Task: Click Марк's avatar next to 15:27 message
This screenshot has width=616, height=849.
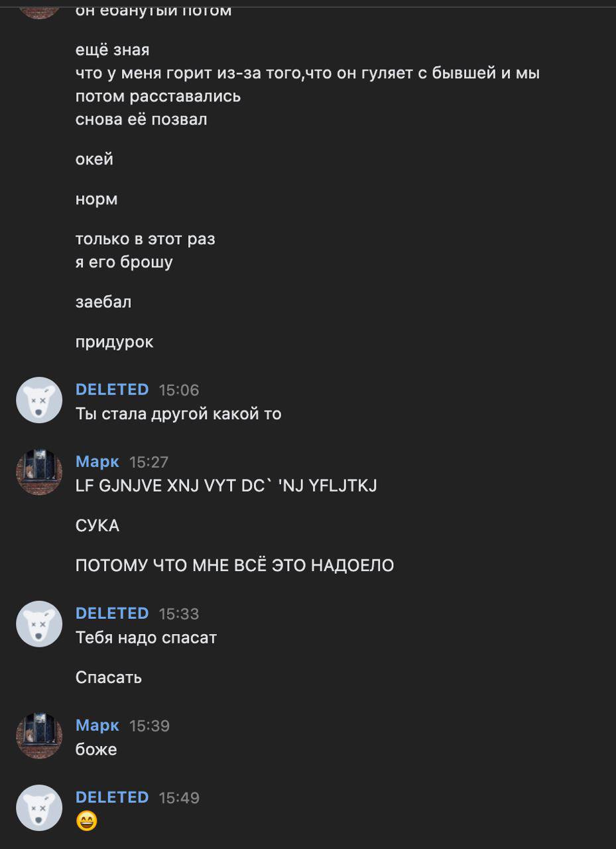Action: (x=39, y=472)
